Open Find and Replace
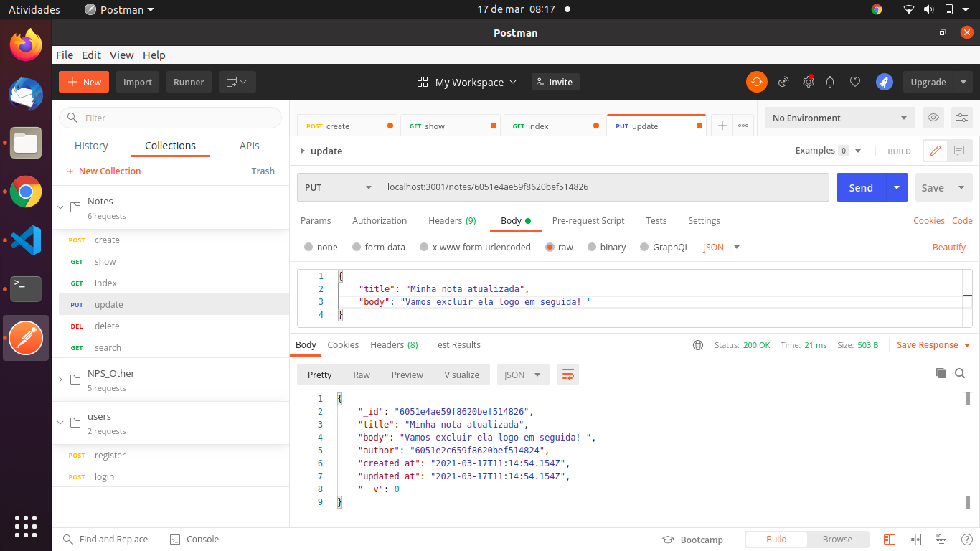Screen dimensions: 980x551 click(x=105, y=540)
